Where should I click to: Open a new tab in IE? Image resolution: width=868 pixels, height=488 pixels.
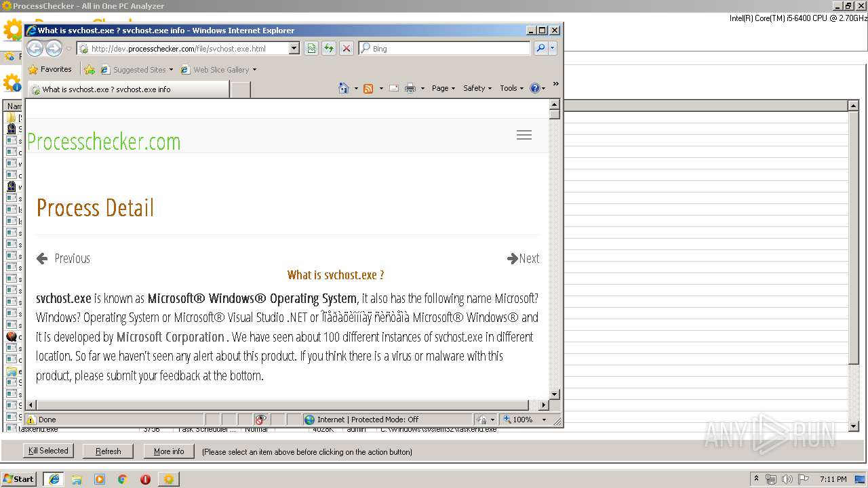(240, 89)
